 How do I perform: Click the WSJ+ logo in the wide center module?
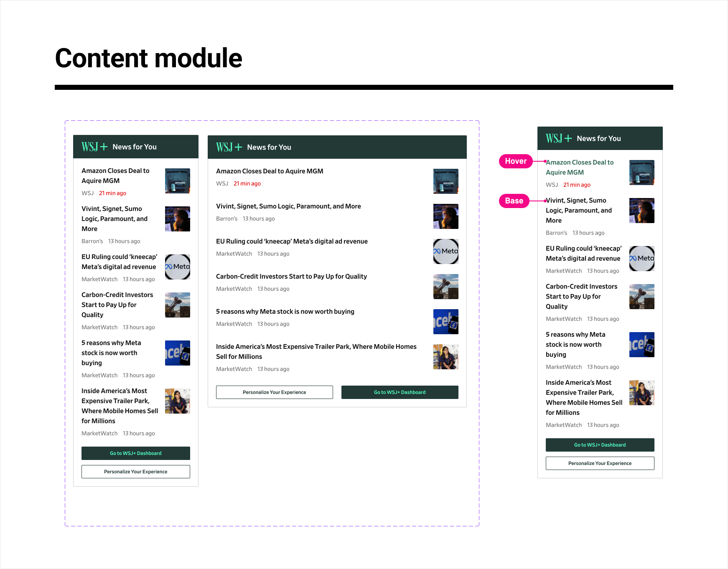coord(228,147)
